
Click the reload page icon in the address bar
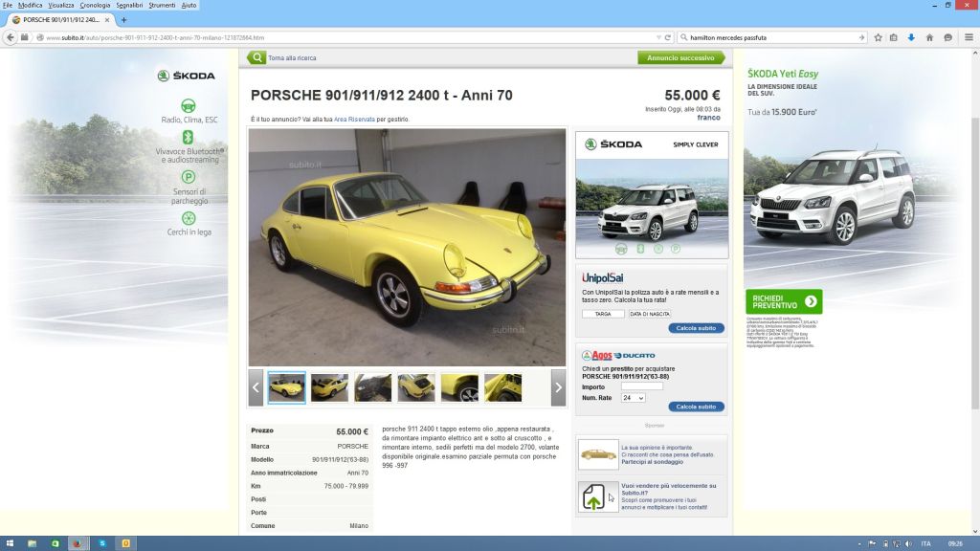667,37
